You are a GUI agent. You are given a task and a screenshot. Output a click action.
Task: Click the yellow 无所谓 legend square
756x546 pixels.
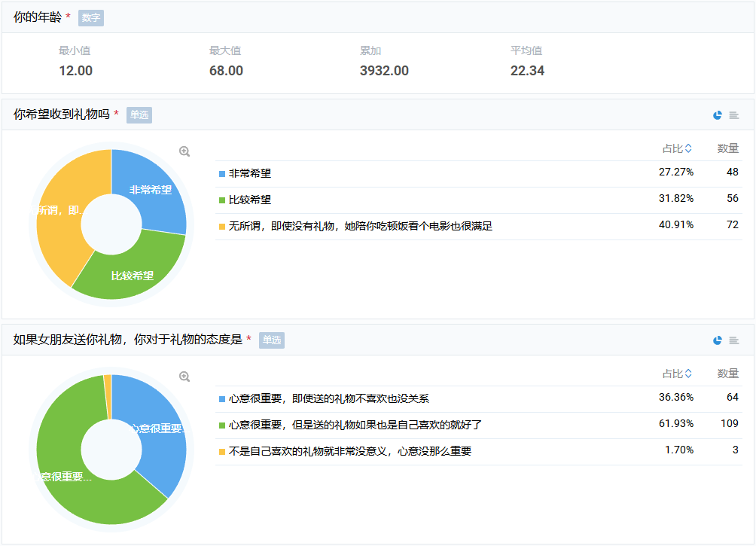click(x=222, y=227)
